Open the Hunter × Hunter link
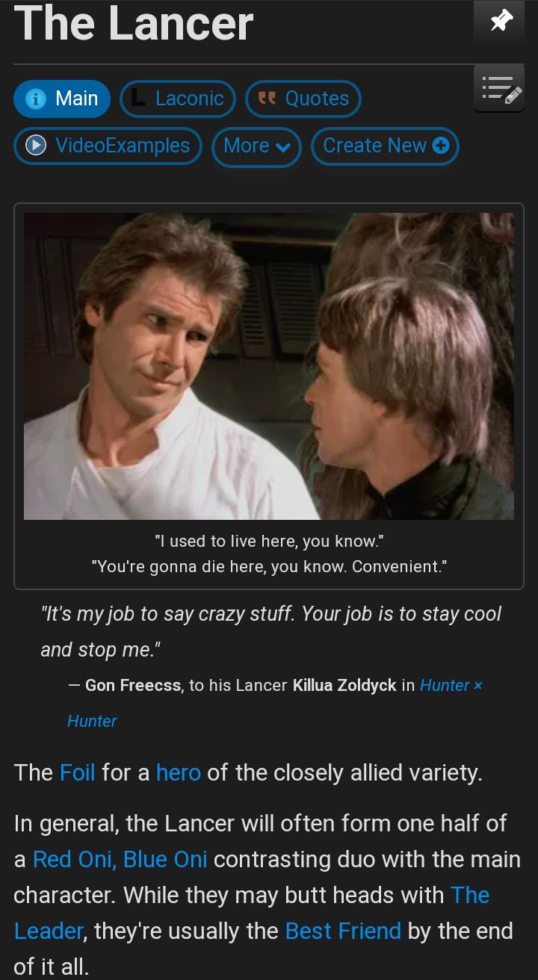The height and width of the screenshot is (980, 538). 275,703
